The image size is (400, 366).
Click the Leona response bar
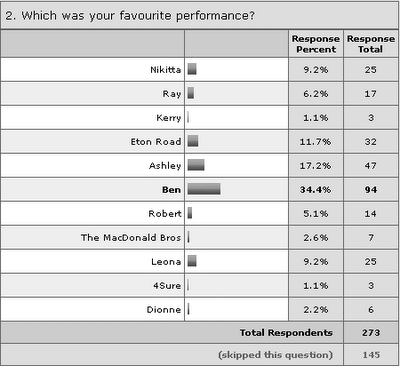click(x=192, y=261)
